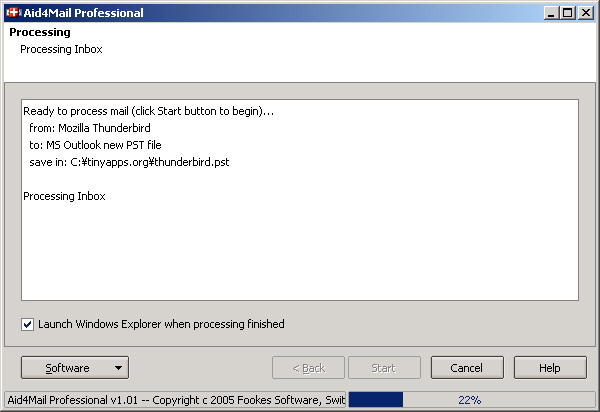Viewport: 600px width, 412px height.
Task: Click the disabled Start button
Action: [x=383, y=368]
